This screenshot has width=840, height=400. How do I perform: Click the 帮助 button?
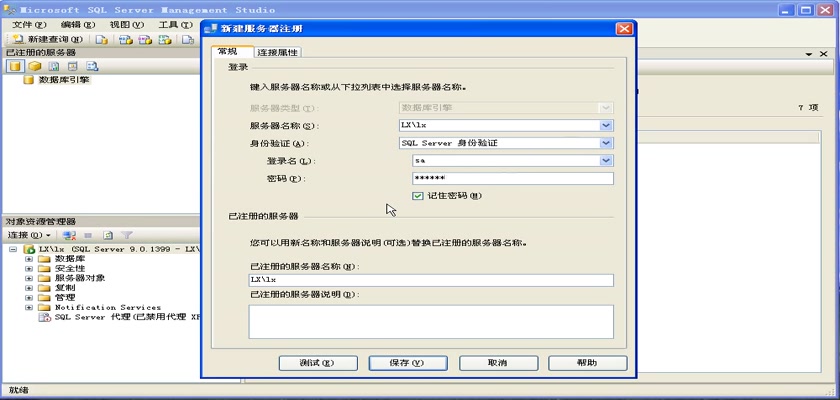coord(588,363)
